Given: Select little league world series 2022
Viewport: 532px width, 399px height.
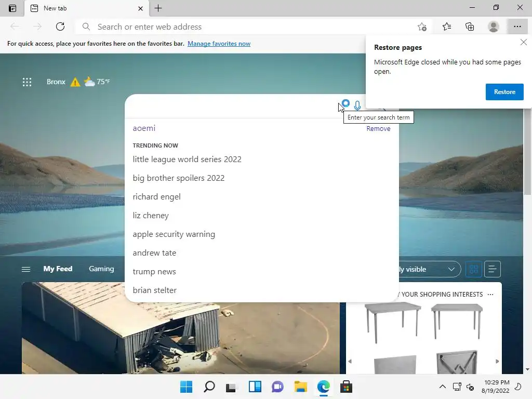Looking at the screenshot, I should click(x=187, y=159).
